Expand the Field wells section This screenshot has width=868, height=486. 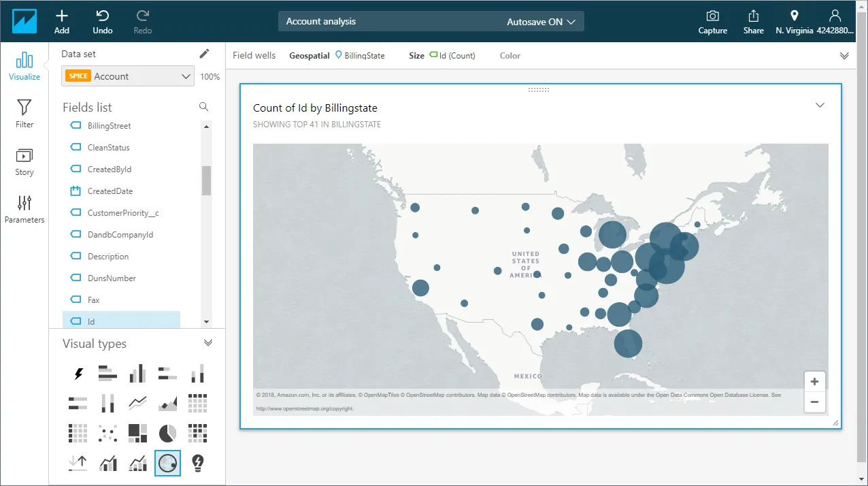844,55
